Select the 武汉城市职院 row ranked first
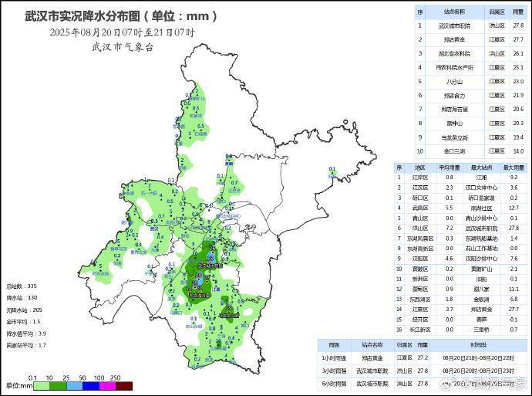The image size is (532, 396). (x=472, y=25)
